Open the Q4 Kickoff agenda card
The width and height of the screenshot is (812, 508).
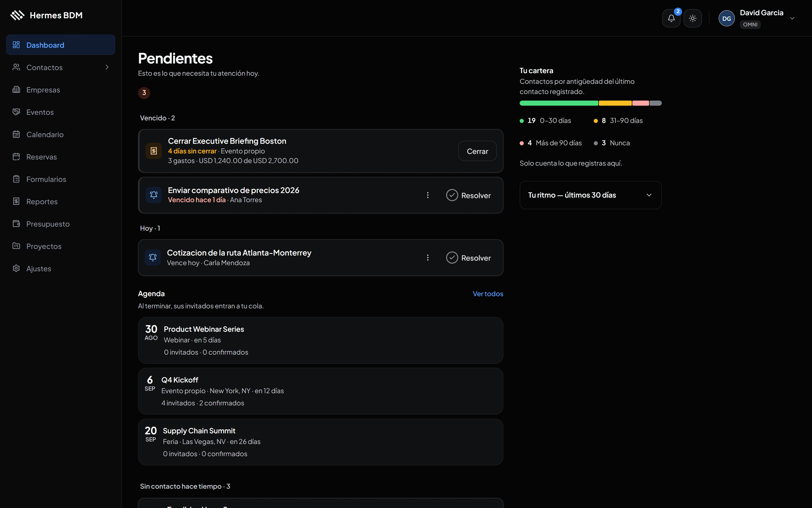pyautogui.click(x=320, y=391)
